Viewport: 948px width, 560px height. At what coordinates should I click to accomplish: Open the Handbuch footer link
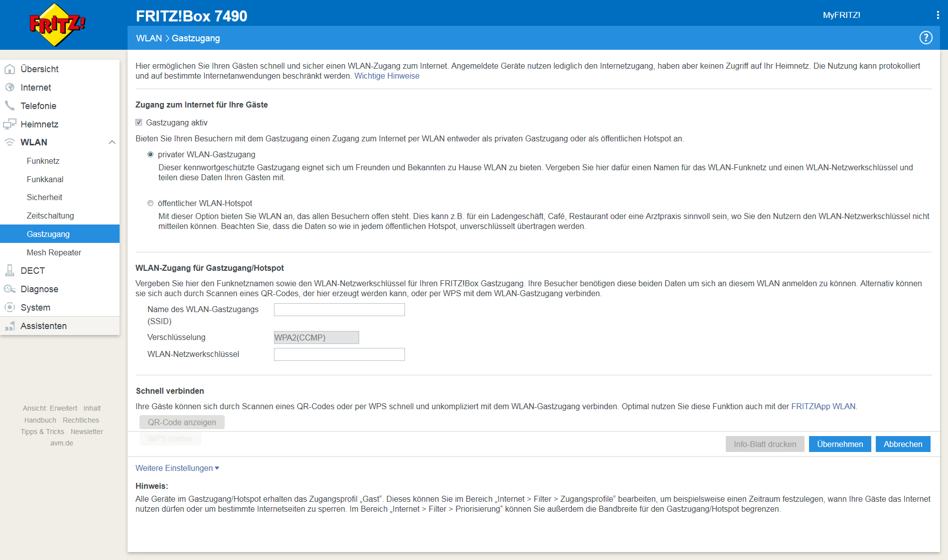40,420
